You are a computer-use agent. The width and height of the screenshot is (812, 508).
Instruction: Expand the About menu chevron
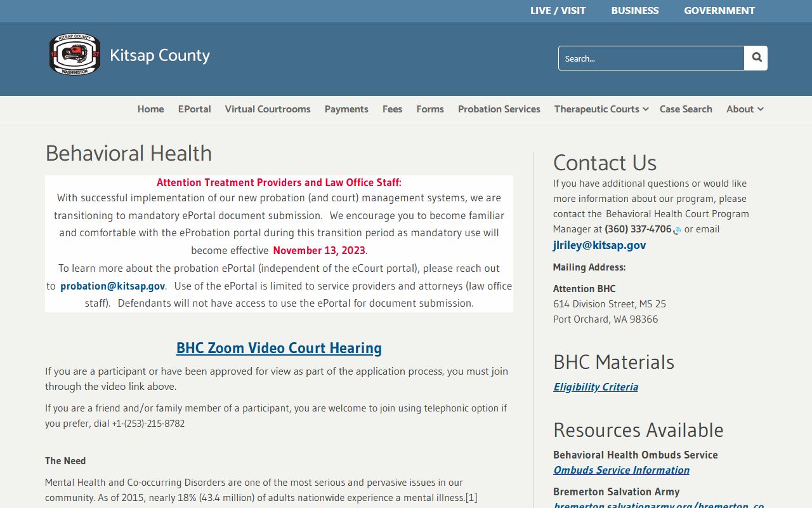(x=761, y=109)
